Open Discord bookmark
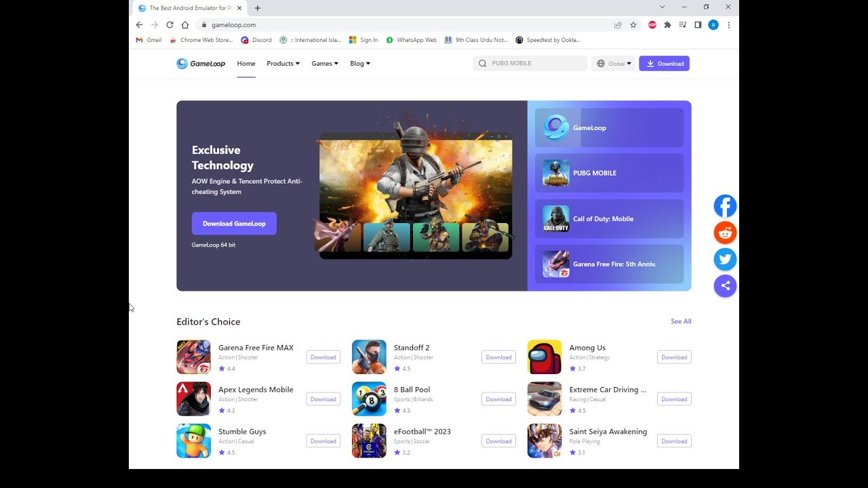 point(256,40)
